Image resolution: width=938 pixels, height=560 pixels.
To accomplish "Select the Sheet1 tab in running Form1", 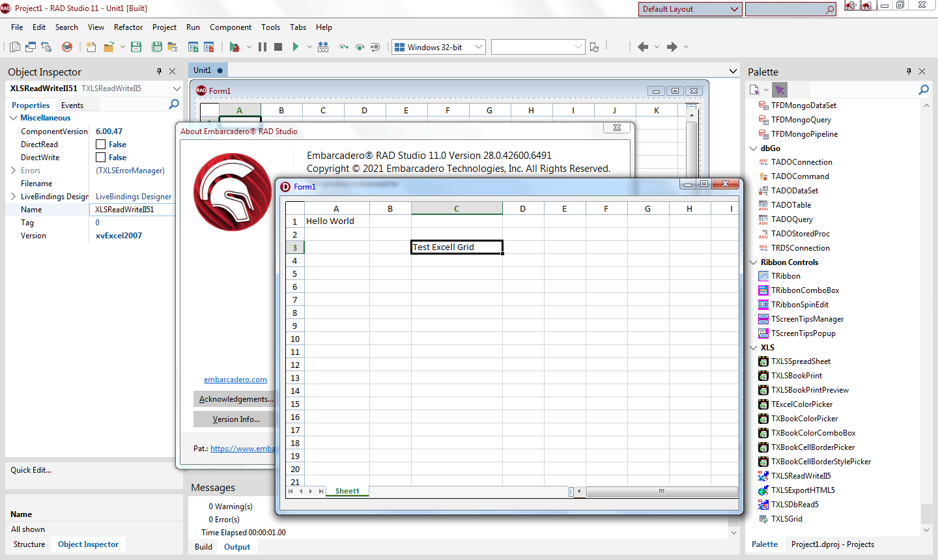I will (x=347, y=492).
